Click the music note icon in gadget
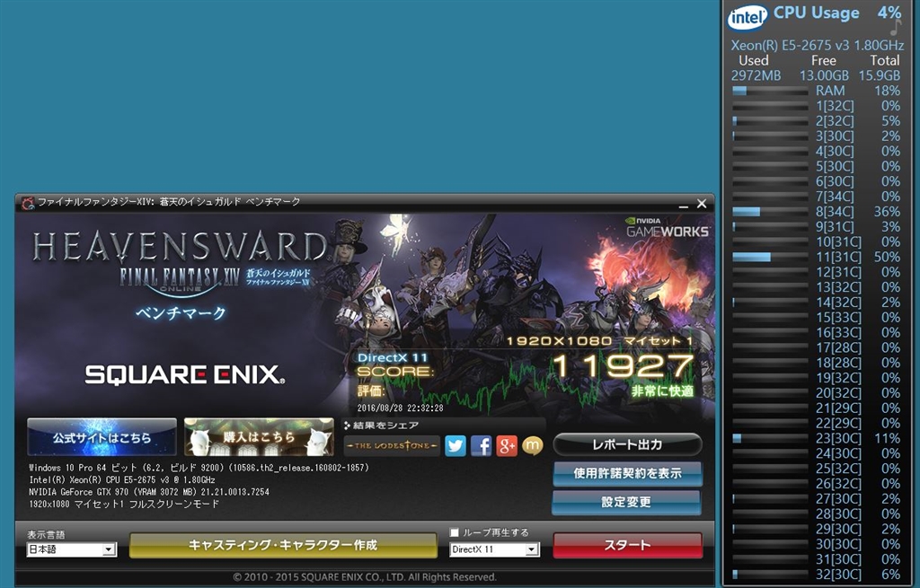The height and width of the screenshot is (588, 920). click(x=896, y=27)
